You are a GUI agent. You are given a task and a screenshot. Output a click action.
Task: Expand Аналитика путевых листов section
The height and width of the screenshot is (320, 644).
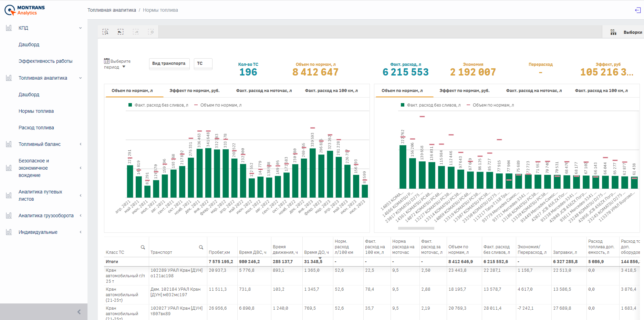(81, 196)
